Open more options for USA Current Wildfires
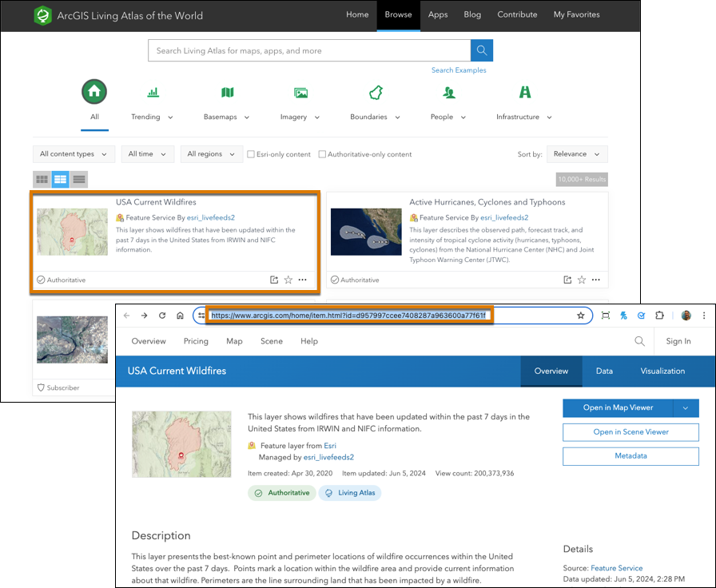The image size is (716, 588). point(302,280)
